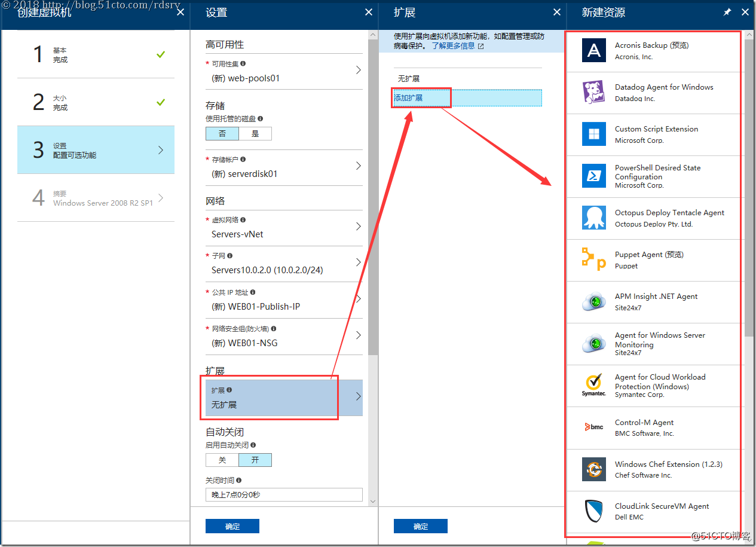Select Octopus Deploy Tentacle Agent text
The width and height of the screenshot is (756, 547).
pyautogui.click(x=669, y=213)
